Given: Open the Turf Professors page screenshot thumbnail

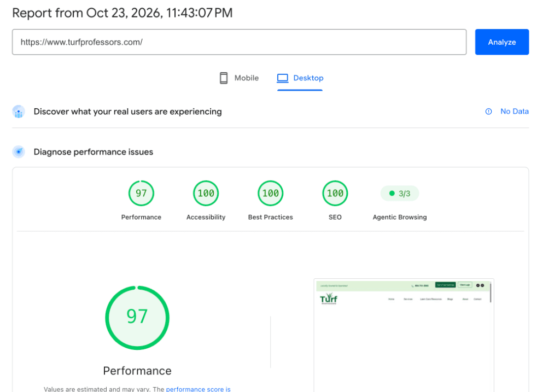Looking at the screenshot, I should coord(404,335).
